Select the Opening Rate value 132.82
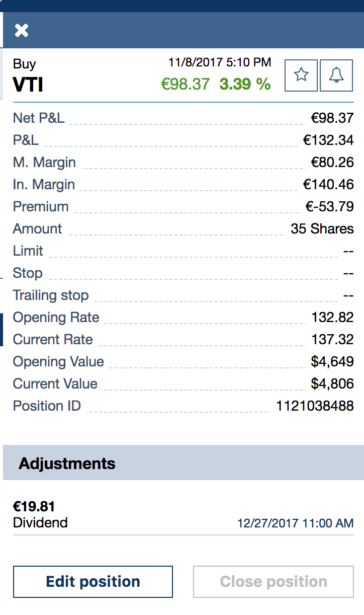The height and width of the screenshot is (615, 364). [332, 318]
